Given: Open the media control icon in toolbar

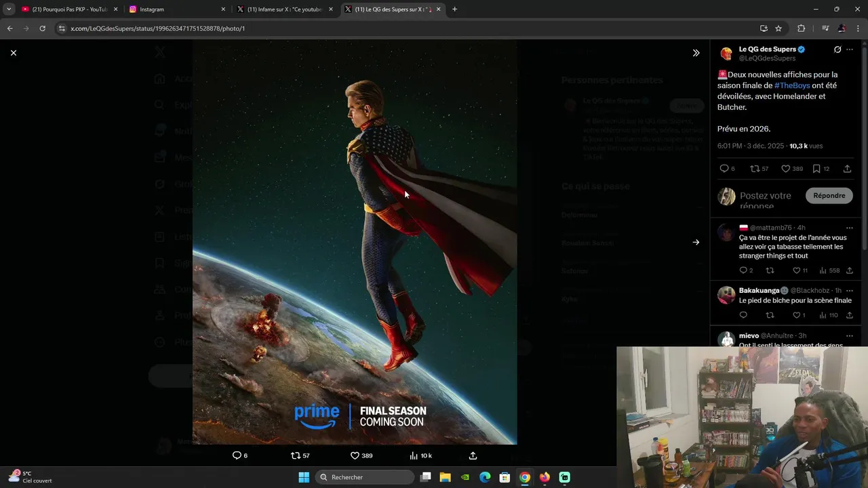Looking at the screenshot, I should tap(825, 28).
